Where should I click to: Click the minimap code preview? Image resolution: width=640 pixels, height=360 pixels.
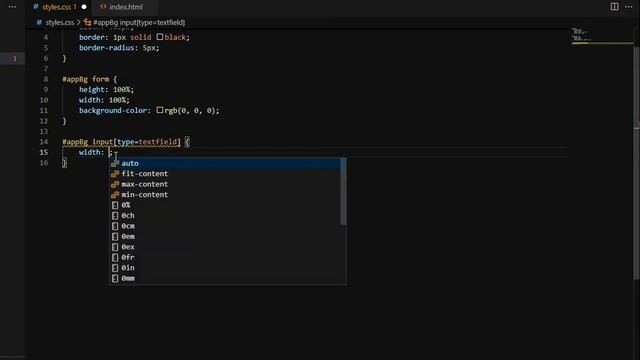pyautogui.click(x=581, y=36)
